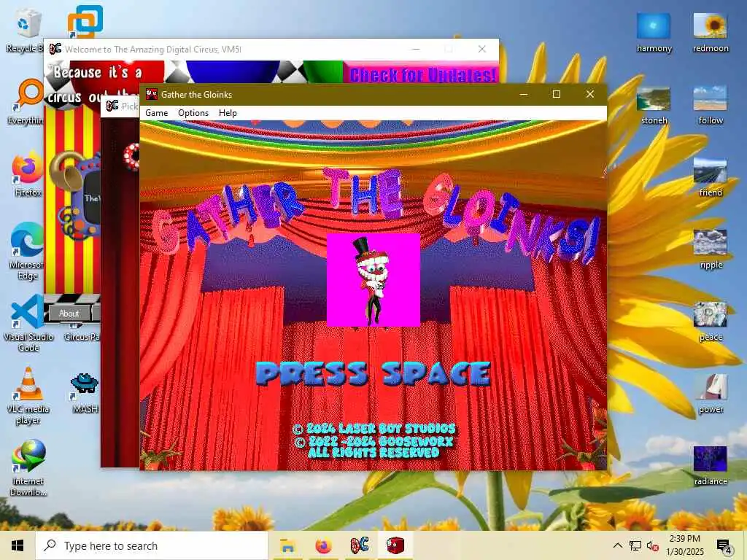
Task: Open the Game menu
Action: pyautogui.click(x=156, y=113)
